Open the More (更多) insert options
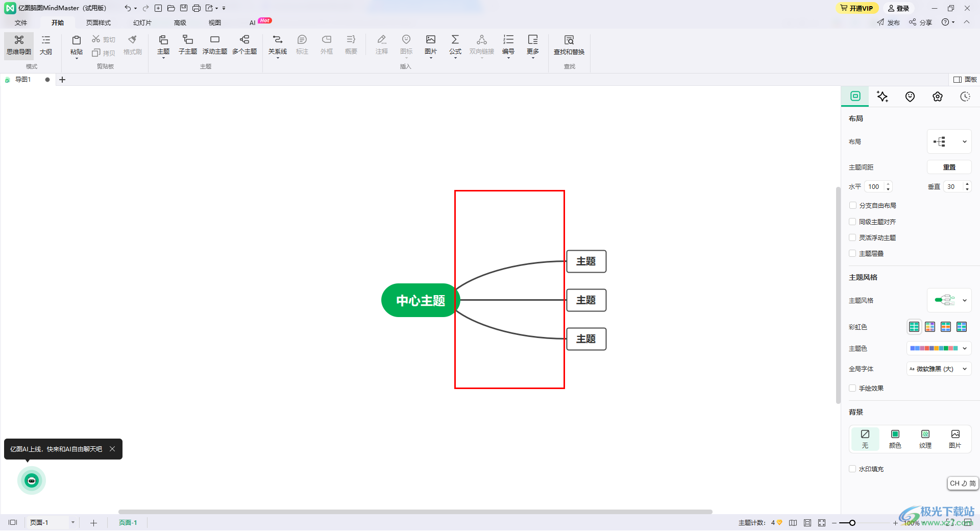Screen dimensions: 980x531 tap(533, 45)
